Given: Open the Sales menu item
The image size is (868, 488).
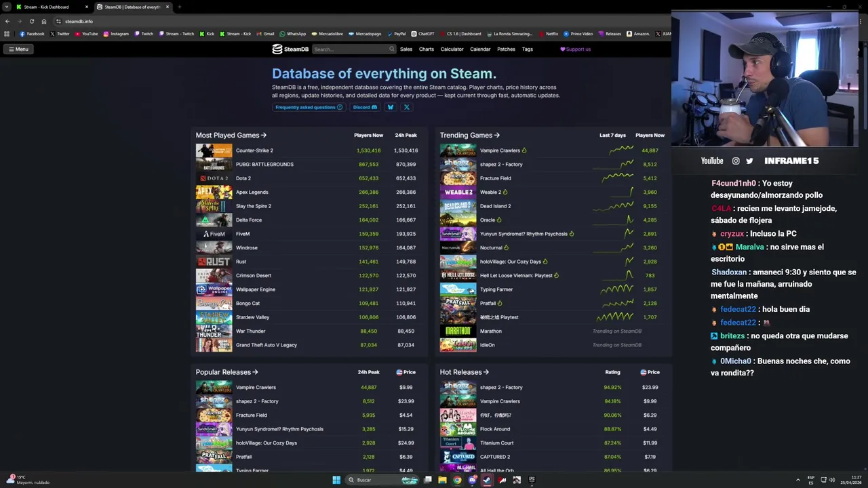Looking at the screenshot, I should (x=406, y=49).
